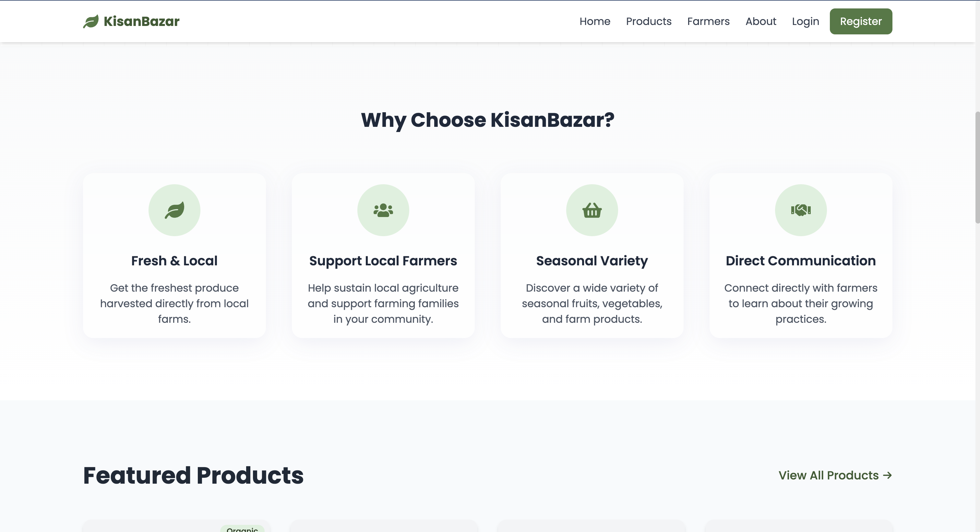
Task: Click the page vertical scrollbar thumb
Action: [977, 167]
